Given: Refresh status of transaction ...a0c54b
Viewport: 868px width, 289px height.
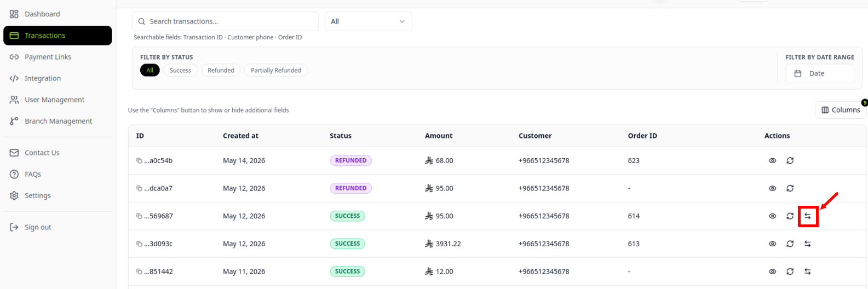Looking at the screenshot, I should coord(790,160).
